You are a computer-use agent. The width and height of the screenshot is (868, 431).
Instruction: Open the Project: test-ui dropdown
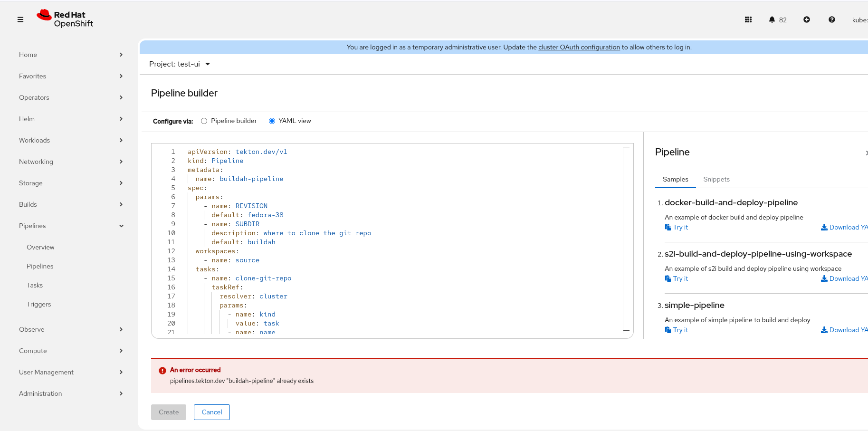(x=180, y=64)
